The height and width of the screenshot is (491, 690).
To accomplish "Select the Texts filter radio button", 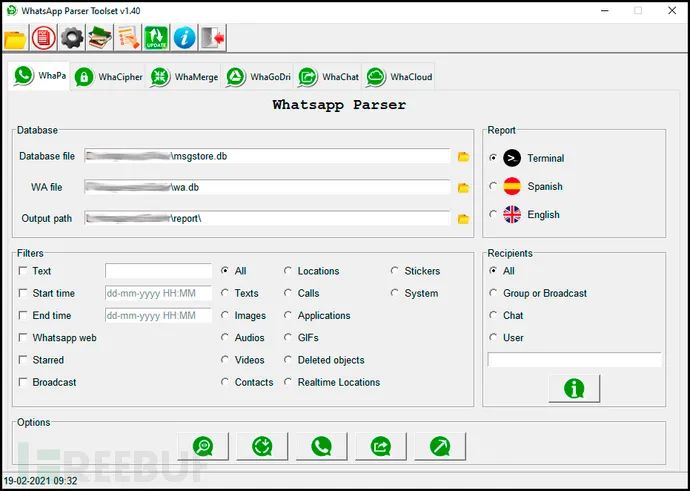I will [x=225, y=292].
